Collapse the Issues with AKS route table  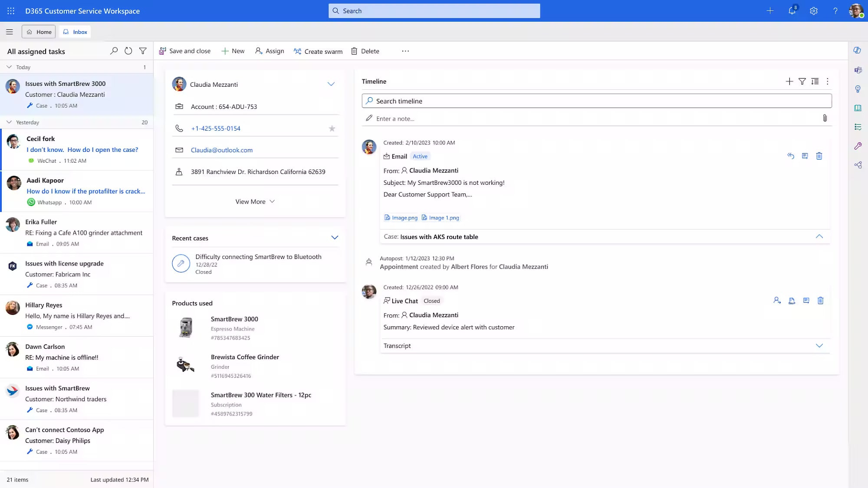820,236
